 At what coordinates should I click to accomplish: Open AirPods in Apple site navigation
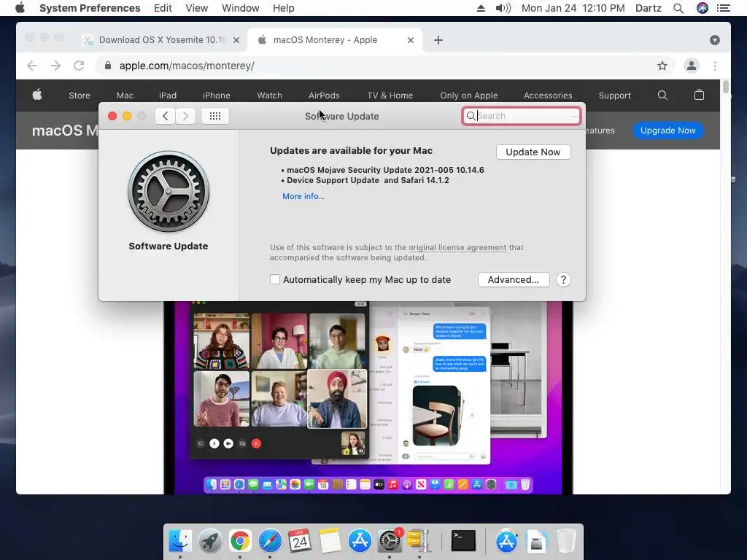tap(324, 96)
